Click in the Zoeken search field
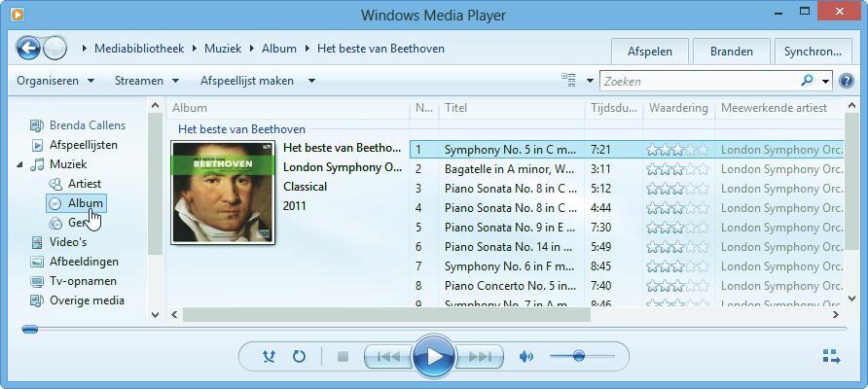The width and height of the screenshot is (868, 389). pos(701,82)
